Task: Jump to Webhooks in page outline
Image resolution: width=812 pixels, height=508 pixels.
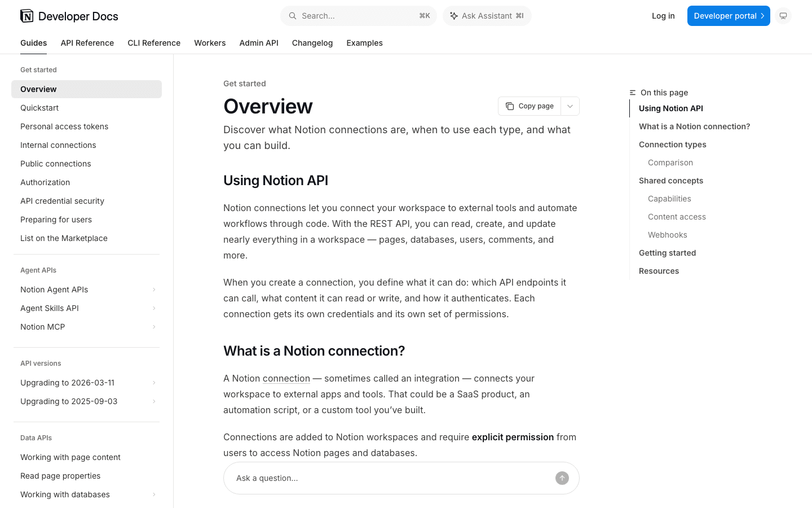Action: tap(668, 235)
